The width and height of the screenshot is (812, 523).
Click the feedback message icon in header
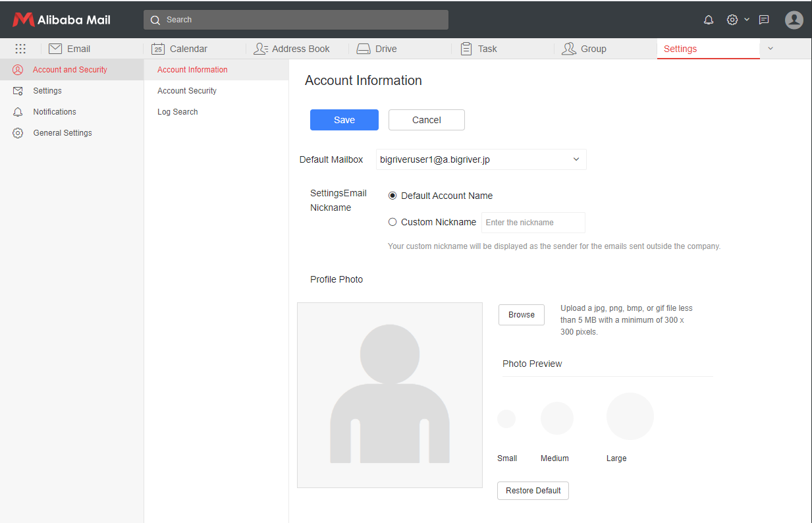click(x=764, y=20)
